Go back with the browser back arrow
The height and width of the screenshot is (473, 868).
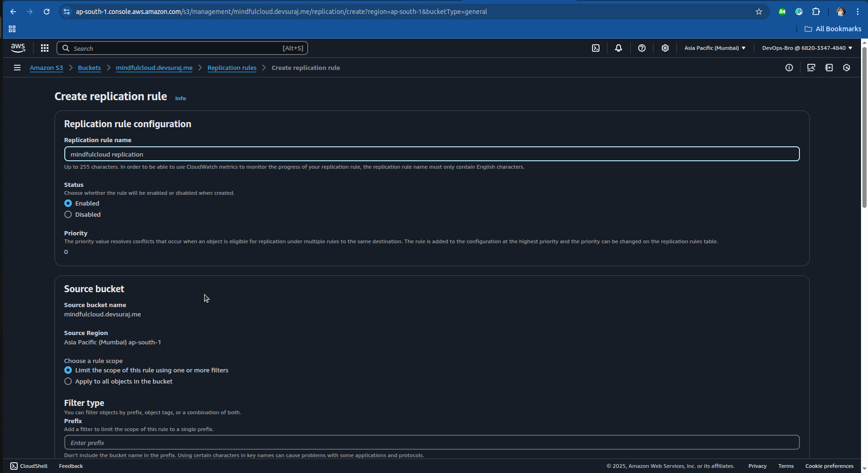coord(13,12)
